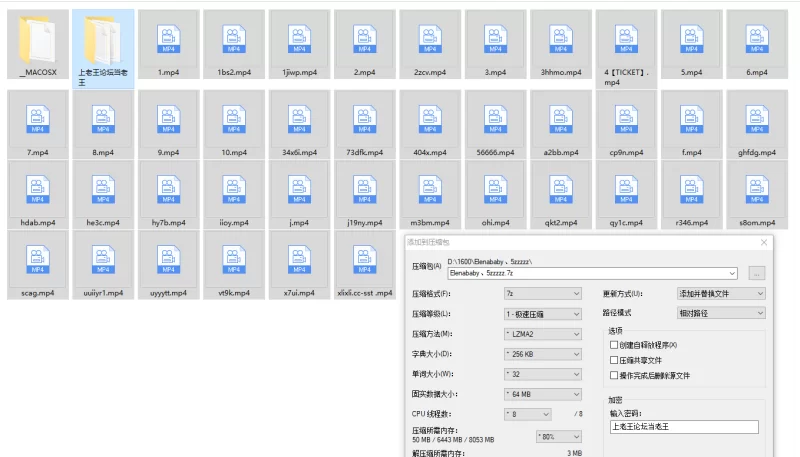This screenshot has height=457, width=800.
Task: Select the r346.mp4 file
Action: [x=691, y=195]
